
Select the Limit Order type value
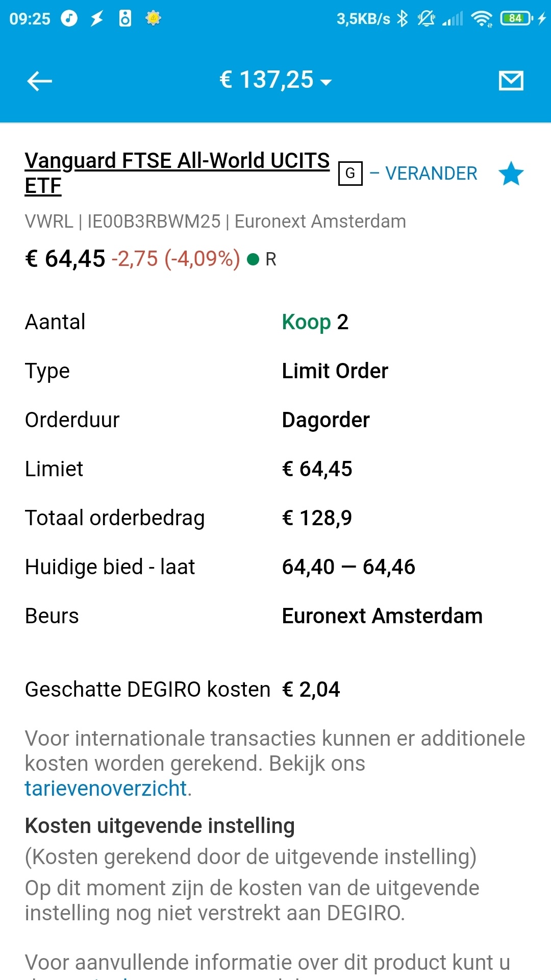click(x=335, y=371)
